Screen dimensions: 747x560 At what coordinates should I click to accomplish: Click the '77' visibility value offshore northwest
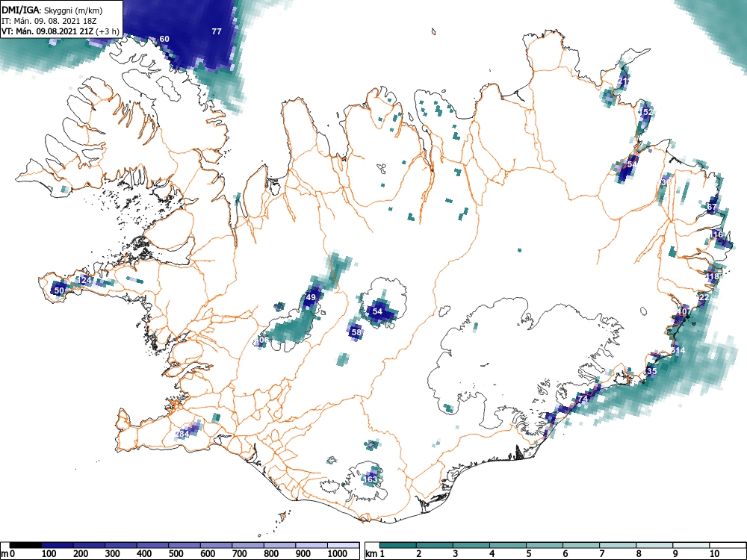coord(217,31)
